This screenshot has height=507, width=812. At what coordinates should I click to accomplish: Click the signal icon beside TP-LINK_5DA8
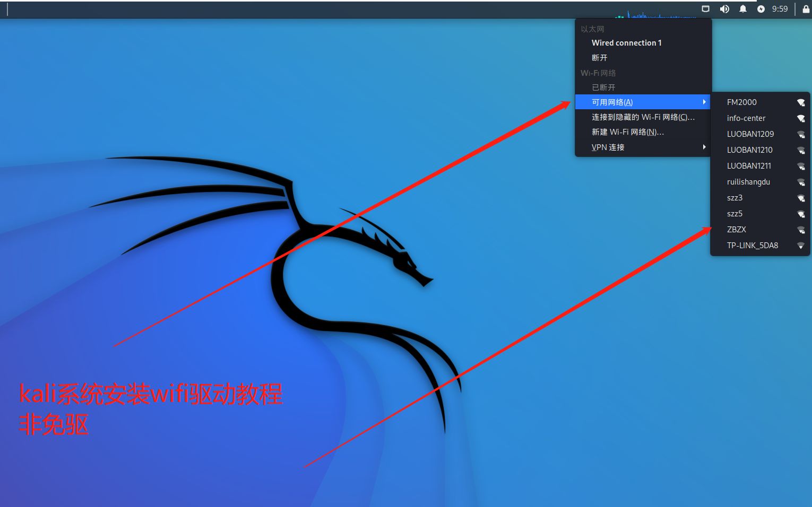pyautogui.click(x=801, y=246)
